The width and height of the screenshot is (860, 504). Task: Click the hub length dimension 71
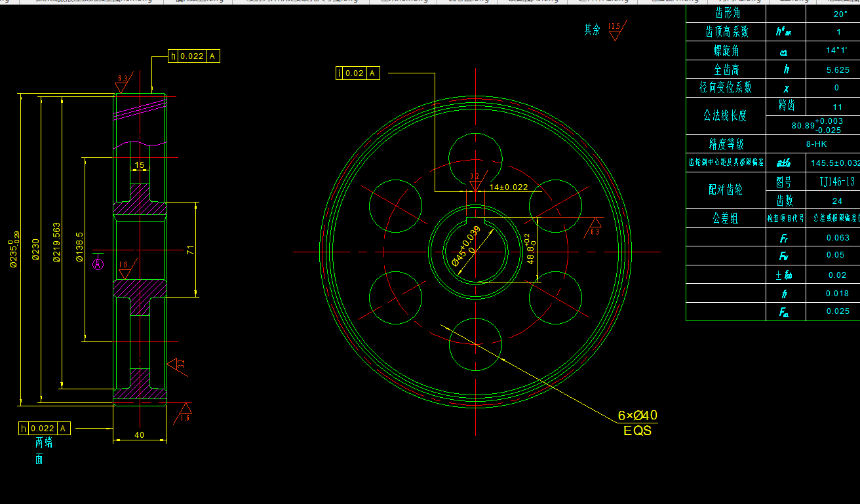click(190, 250)
